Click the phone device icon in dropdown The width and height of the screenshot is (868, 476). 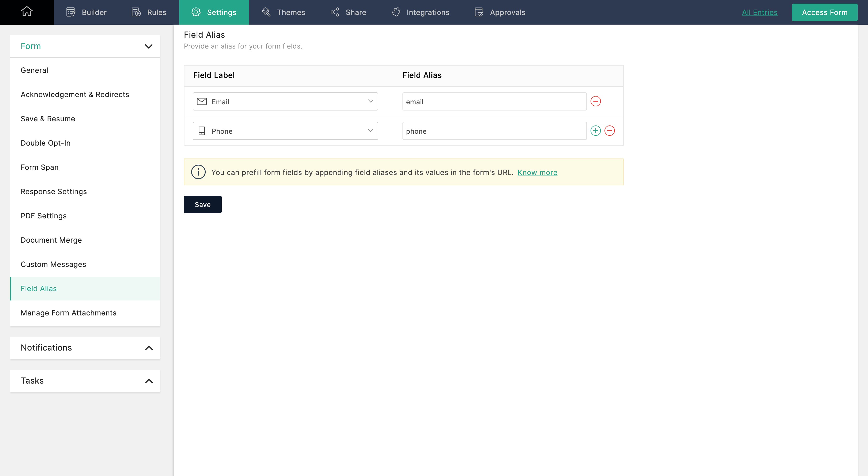202,131
